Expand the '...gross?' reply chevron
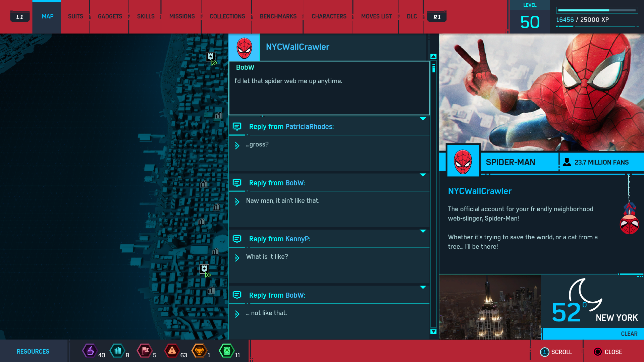The width and height of the screenshot is (644, 362). click(237, 145)
